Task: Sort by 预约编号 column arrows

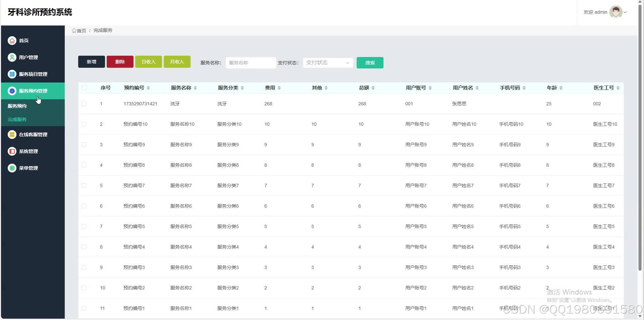Action: tap(148, 88)
